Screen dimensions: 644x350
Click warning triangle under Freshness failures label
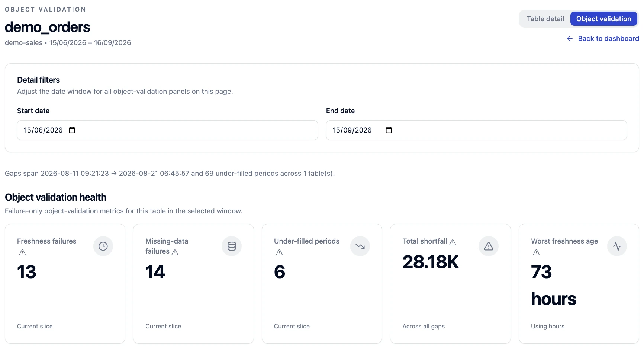22,252
